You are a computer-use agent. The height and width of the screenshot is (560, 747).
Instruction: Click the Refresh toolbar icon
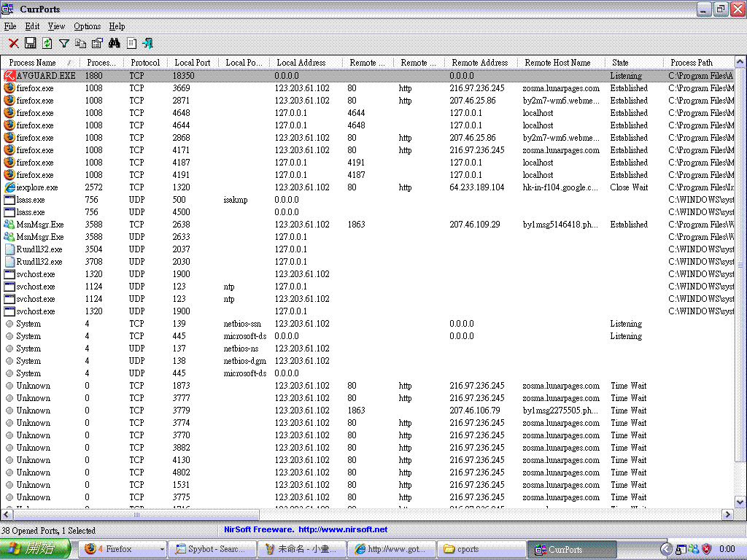(47, 43)
